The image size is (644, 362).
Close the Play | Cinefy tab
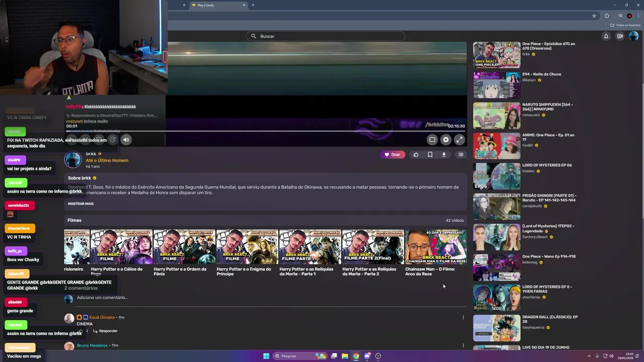244,5
